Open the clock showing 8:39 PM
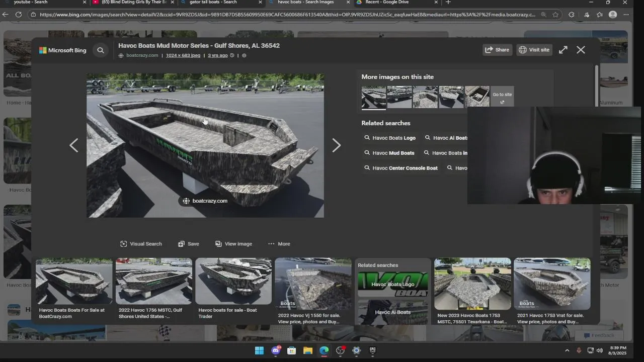 pyautogui.click(x=618, y=350)
